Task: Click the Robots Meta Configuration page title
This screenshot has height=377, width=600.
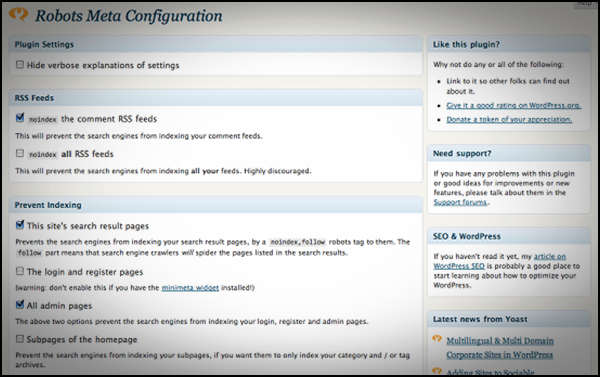Action: [129, 16]
